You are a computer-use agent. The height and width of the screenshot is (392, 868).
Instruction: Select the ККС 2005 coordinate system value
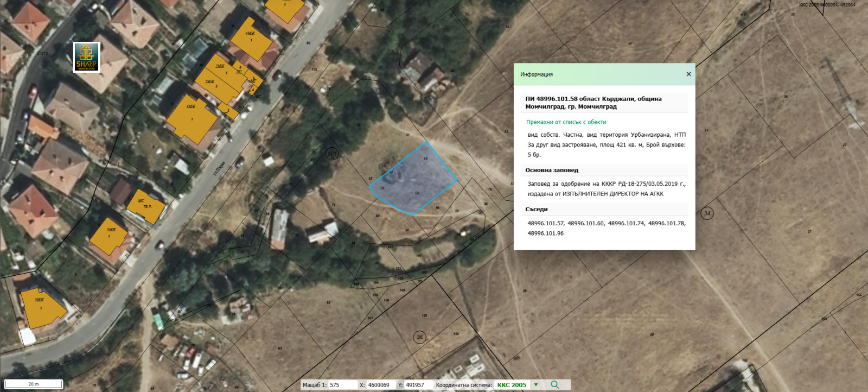512,385
